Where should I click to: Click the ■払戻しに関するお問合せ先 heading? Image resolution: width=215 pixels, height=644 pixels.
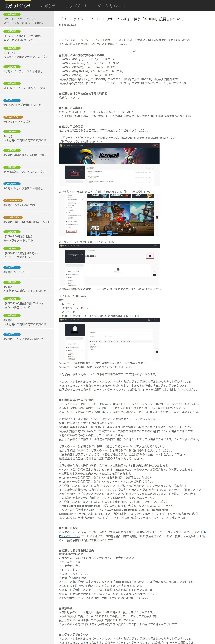pyautogui.click(x=76, y=550)
